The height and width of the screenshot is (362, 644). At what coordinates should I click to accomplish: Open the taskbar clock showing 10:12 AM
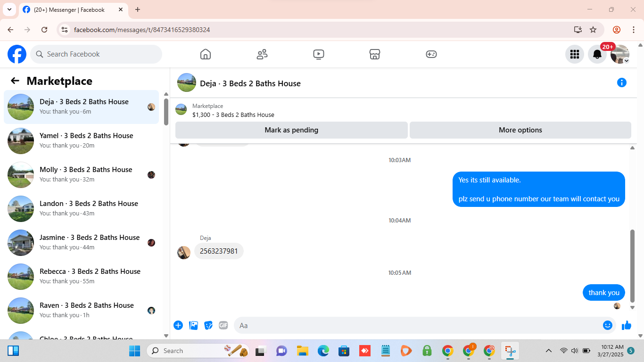[610, 351]
